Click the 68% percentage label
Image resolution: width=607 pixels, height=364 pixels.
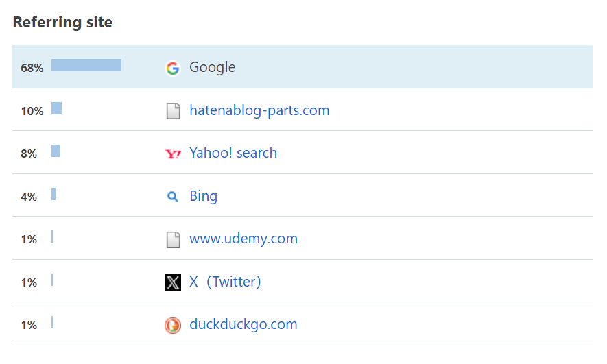[32, 68]
